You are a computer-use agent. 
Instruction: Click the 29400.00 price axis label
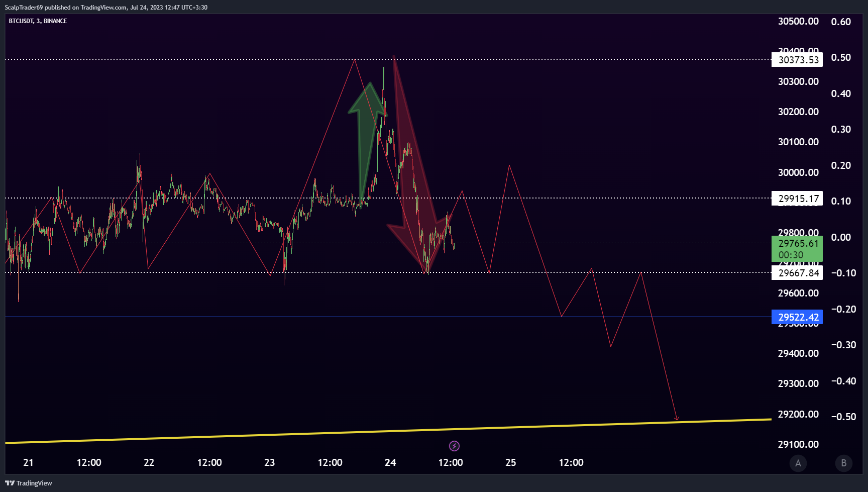[798, 353]
